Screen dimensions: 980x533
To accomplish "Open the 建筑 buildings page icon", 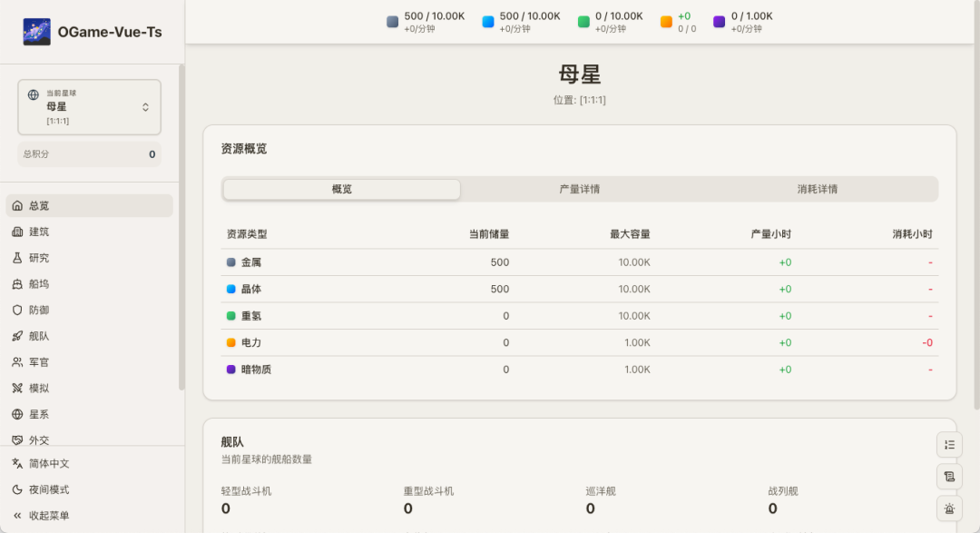I will tap(17, 232).
